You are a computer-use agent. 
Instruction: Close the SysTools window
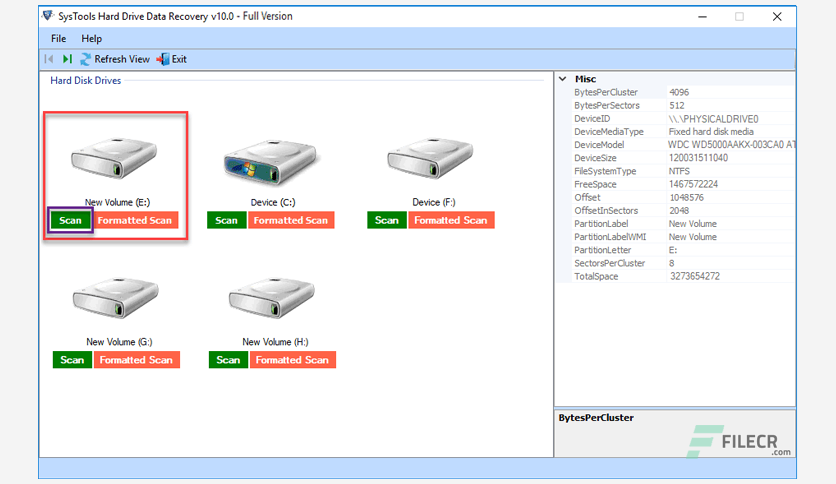(777, 17)
